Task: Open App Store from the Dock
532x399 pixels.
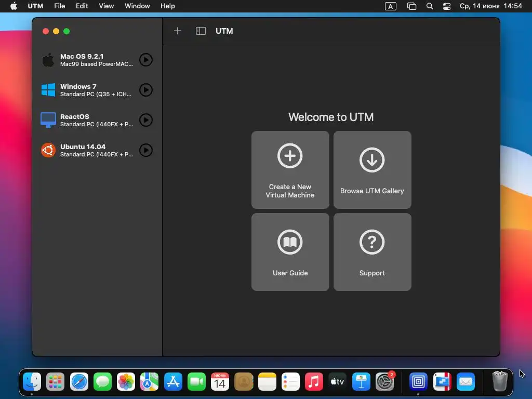Action: coord(173,382)
